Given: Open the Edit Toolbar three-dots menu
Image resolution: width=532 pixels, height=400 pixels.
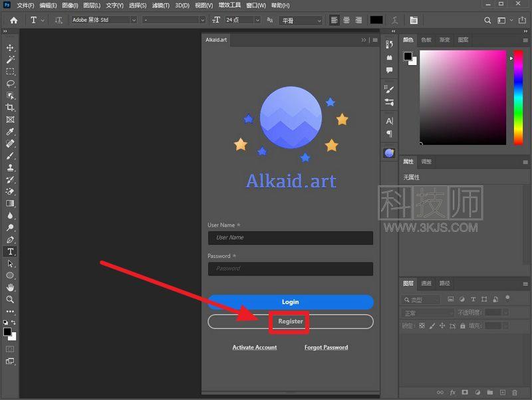Looking at the screenshot, I should [10, 311].
